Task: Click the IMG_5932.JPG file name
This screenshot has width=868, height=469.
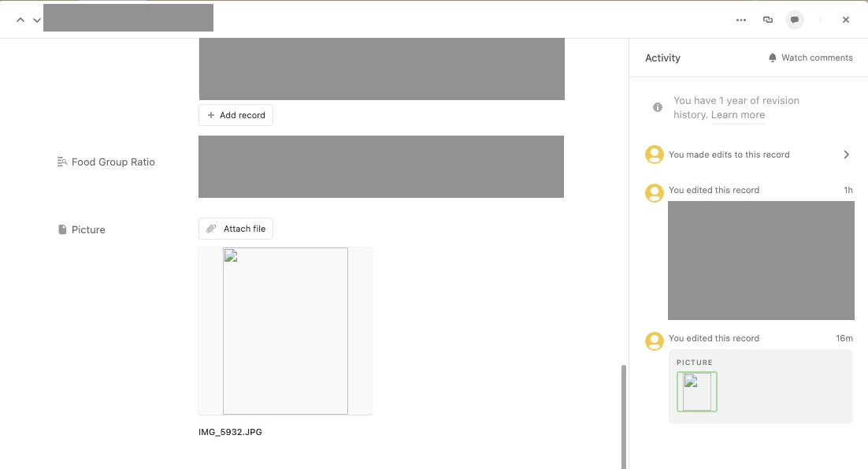Action: click(230, 432)
